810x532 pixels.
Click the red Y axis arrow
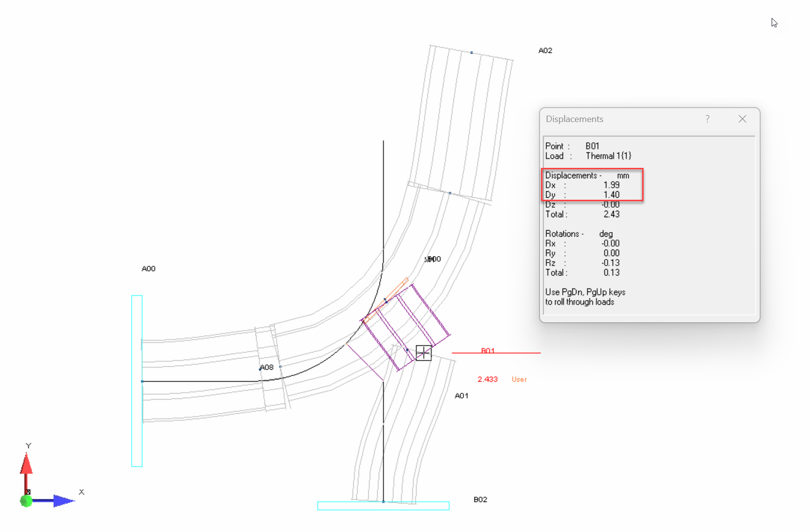click(26, 463)
